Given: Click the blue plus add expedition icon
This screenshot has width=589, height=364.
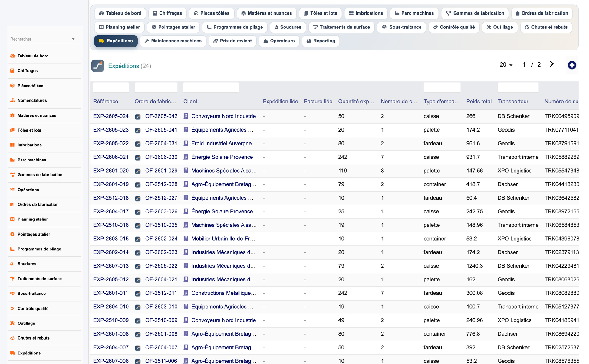Looking at the screenshot, I should (572, 65).
